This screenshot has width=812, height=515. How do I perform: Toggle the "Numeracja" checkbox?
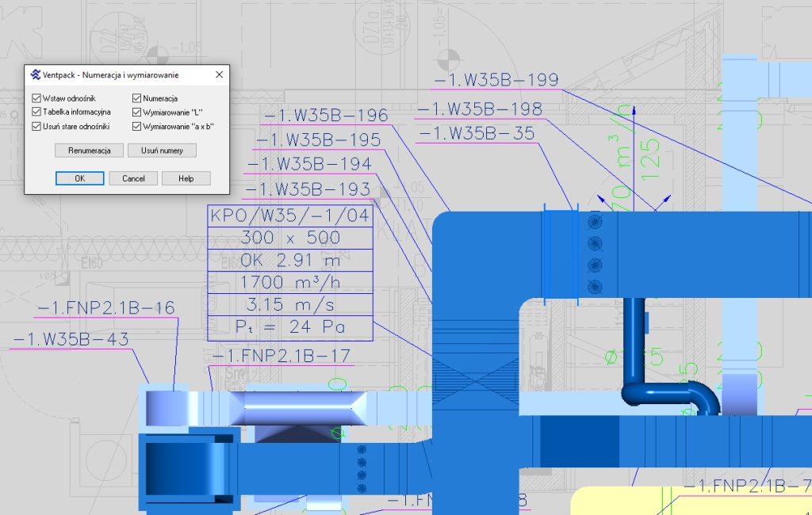click(x=137, y=98)
